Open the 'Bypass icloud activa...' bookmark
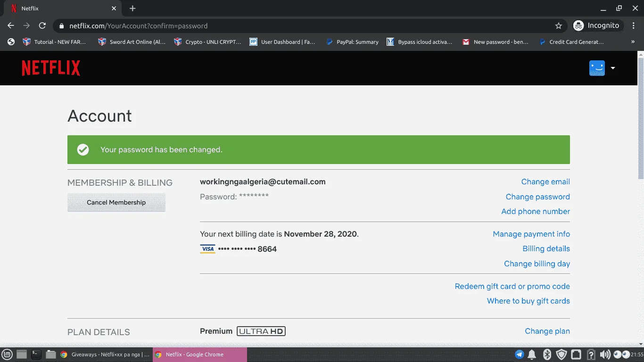 (419, 42)
